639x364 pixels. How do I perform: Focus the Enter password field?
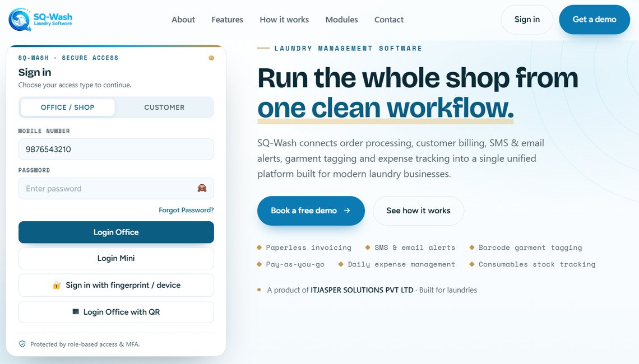[x=116, y=188]
